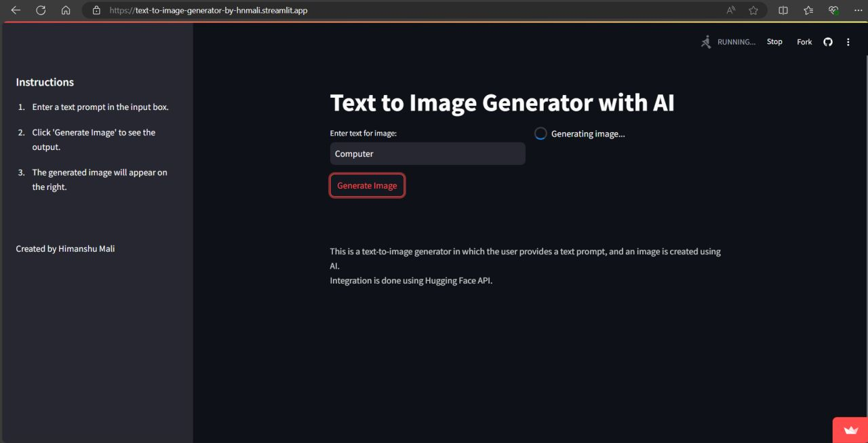Open the browser home page

click(x=66, y=10)
